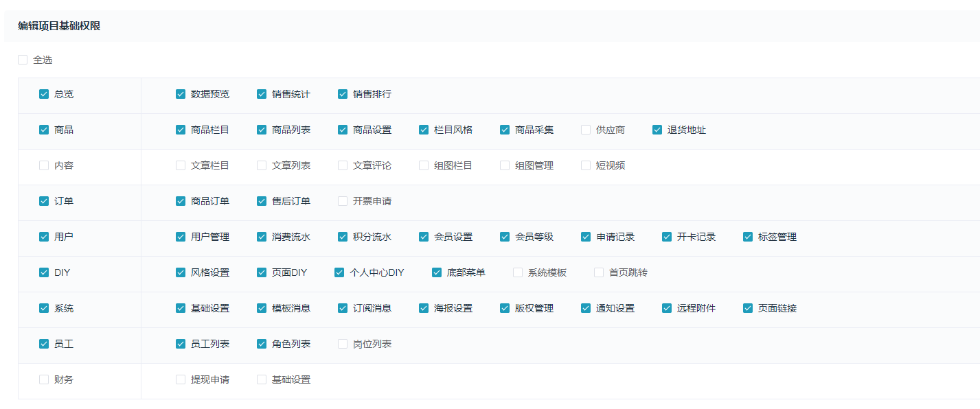Uncheck the 总览 category checkbox
The width and height of the screenshot is (980, 409).
point(44,94)
